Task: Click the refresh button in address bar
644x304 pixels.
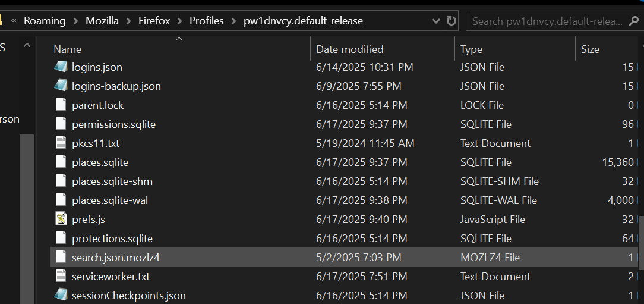Action: (451, 21)
